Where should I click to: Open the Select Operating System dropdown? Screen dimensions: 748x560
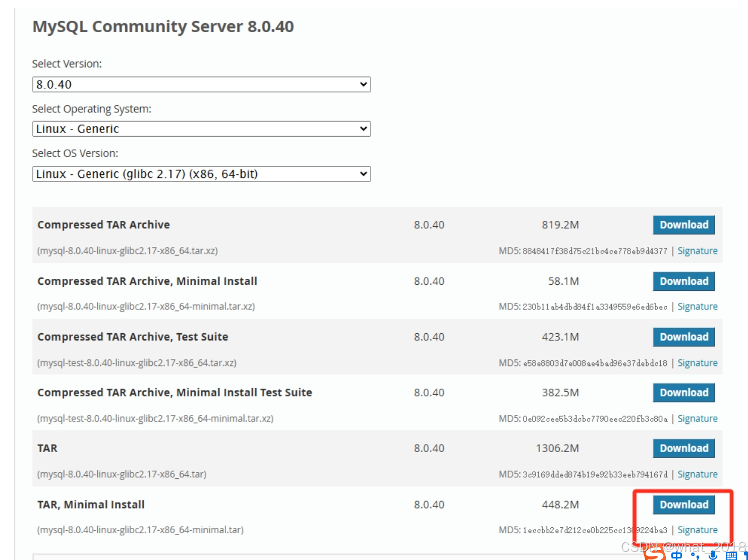pos(201,129)
